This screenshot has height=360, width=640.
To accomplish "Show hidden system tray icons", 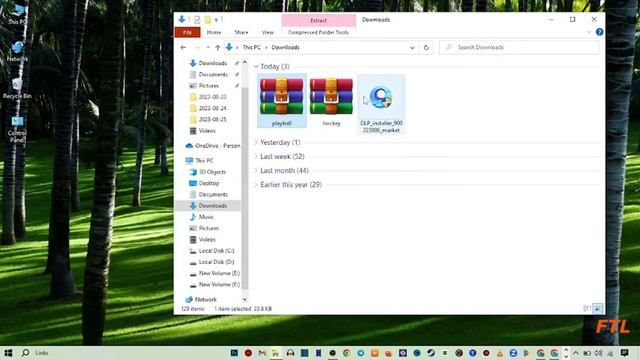I will pos(576,353).
